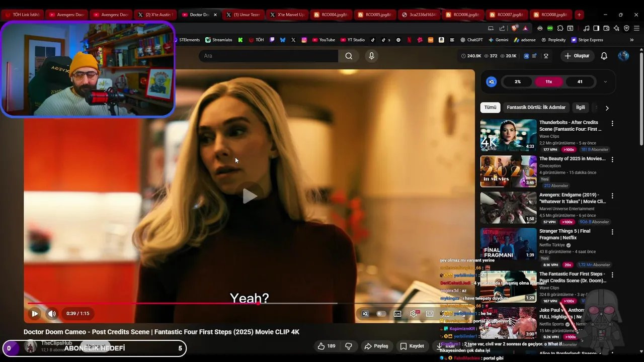Select the Tümü filter chip
The width and height of the screenshot is (644, 362).
490,107
